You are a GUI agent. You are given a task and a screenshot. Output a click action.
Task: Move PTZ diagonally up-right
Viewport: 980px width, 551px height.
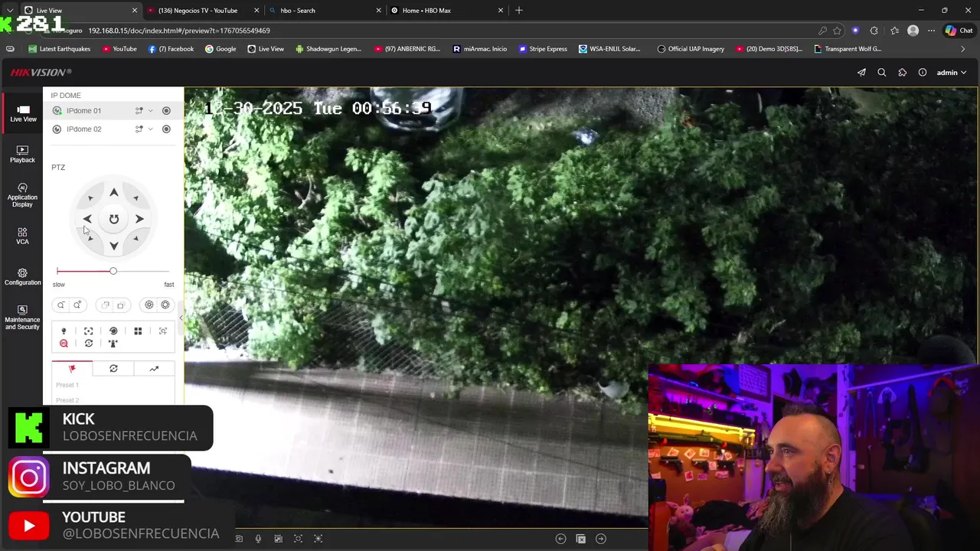(136, 199)
